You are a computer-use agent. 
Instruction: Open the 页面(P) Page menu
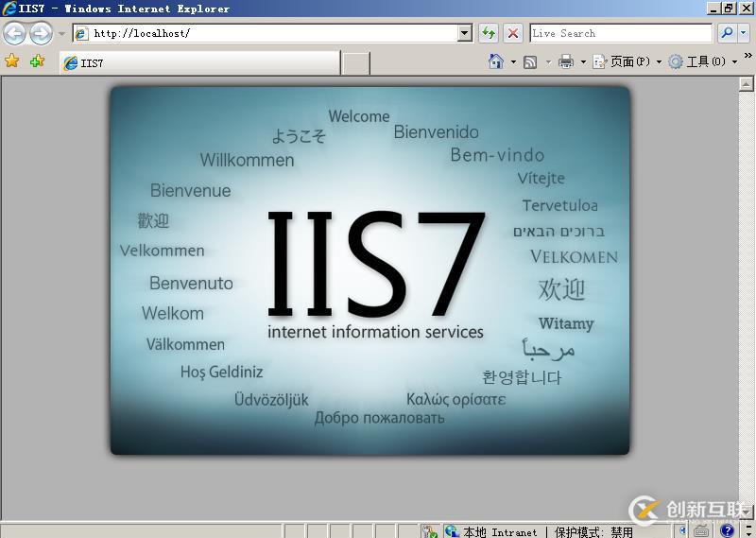(630, 61)
